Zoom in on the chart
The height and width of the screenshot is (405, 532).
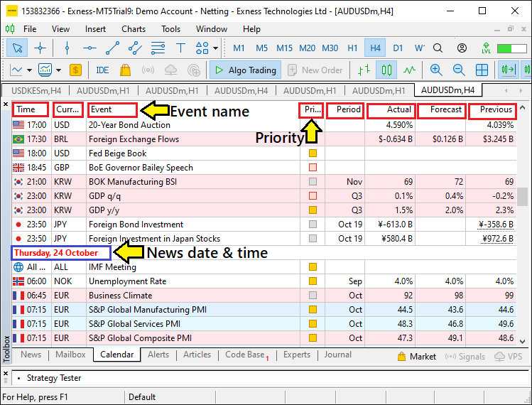pos(436,70)
